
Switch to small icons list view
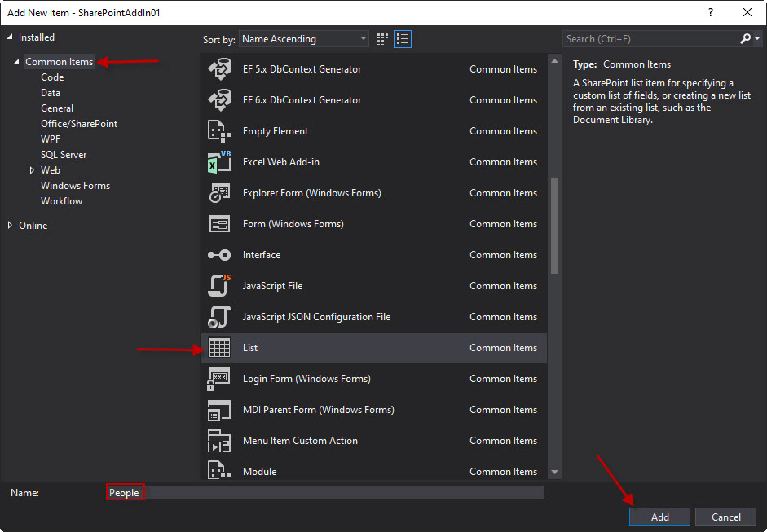point(403,39)
